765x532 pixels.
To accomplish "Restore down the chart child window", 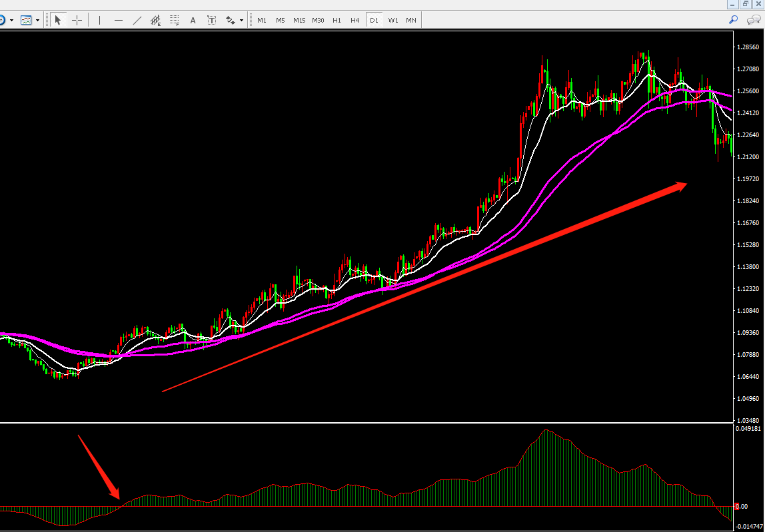I will [x=745, y=5].
